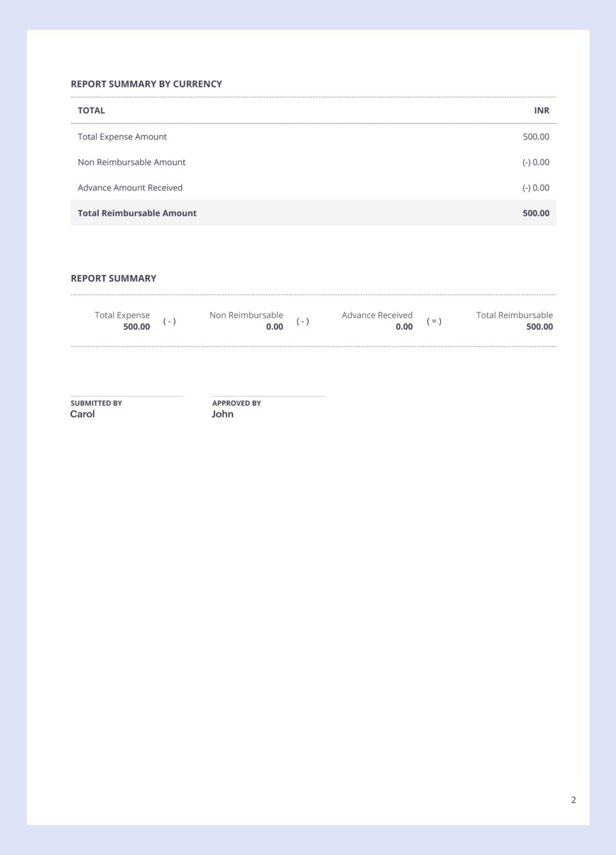Select the Advance Amount Received row label
The height and width of the screenshot is (855, 616).
pos(130,188)
